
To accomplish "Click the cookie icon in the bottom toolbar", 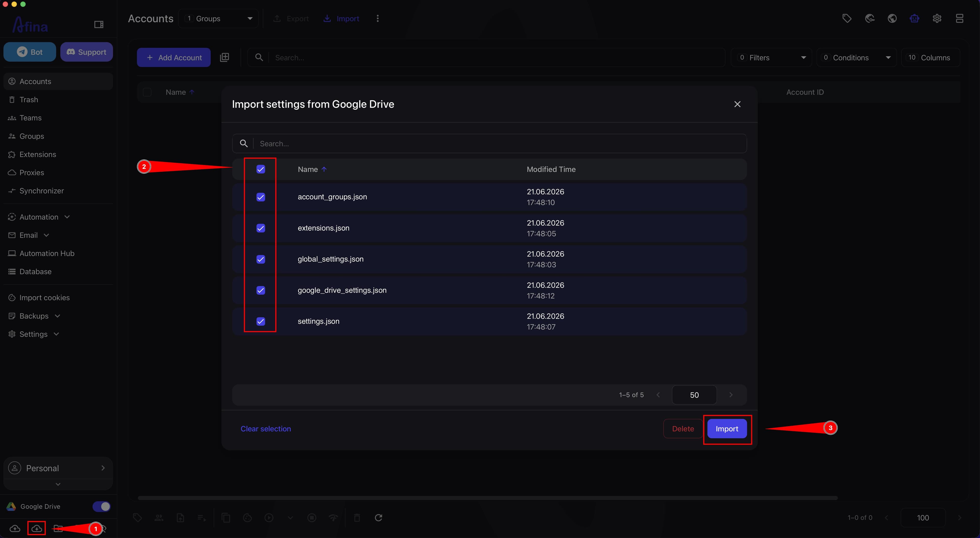I will click(x=248, y=518).
